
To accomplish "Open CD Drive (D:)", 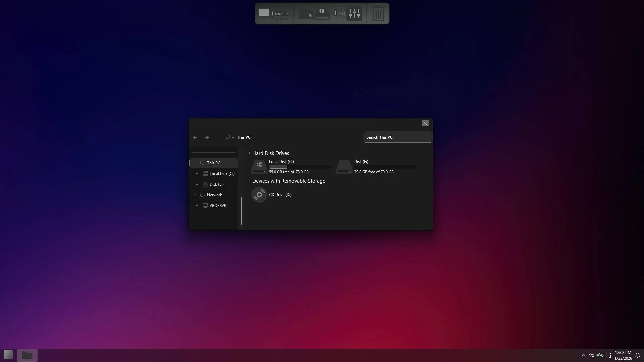I will coord(272,195).
